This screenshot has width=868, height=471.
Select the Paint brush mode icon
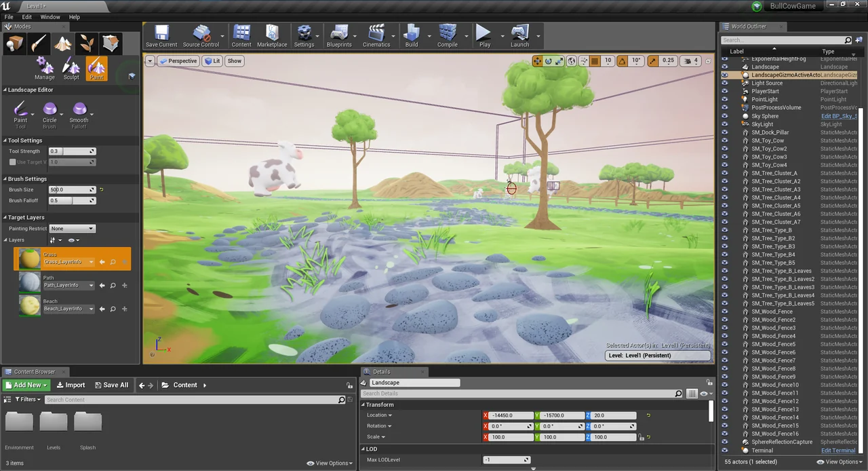click(x=39, y=44)
